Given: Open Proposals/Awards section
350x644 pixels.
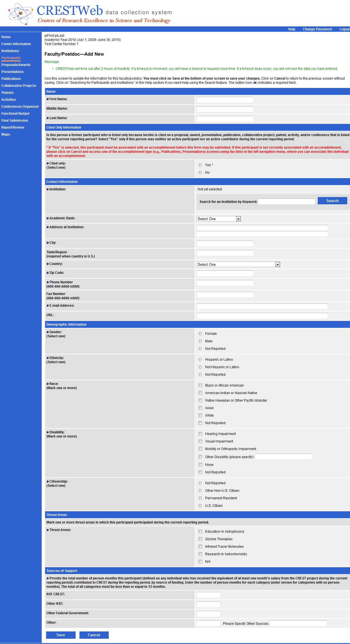Looking at the screenshot, I should point(16,65).
